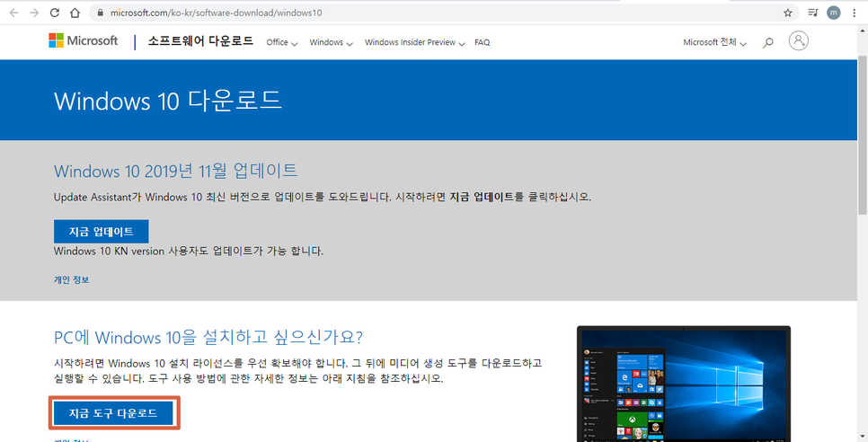
Task: Expand the Microsoft 전체 dropdown
Action: tap(714, 42)
